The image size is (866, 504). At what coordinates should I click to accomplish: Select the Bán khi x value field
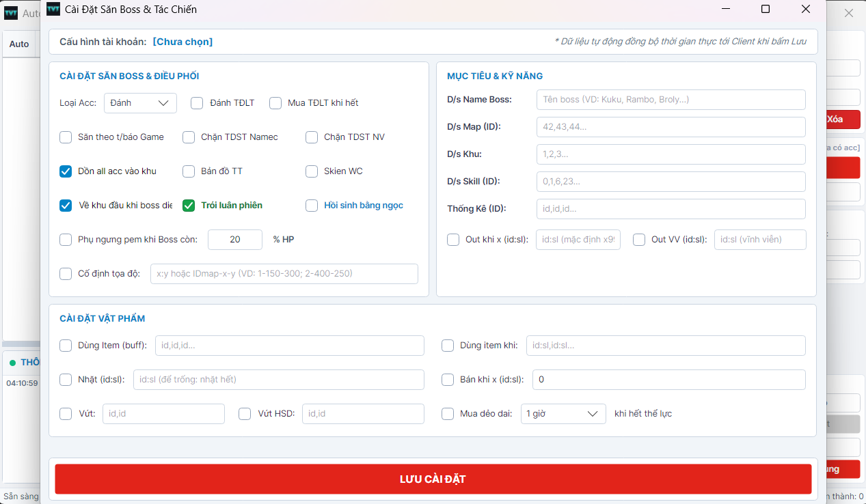[669, 380]
